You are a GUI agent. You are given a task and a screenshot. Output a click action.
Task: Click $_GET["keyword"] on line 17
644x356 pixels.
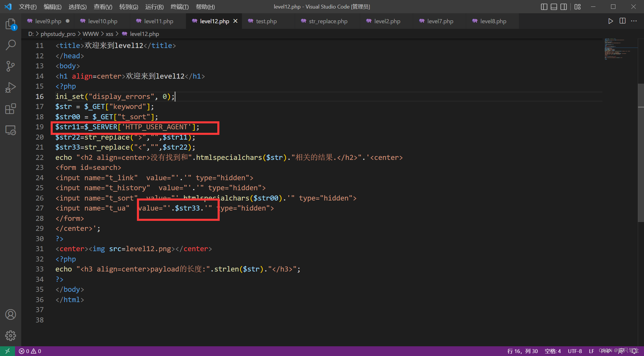tap(117, 107)
